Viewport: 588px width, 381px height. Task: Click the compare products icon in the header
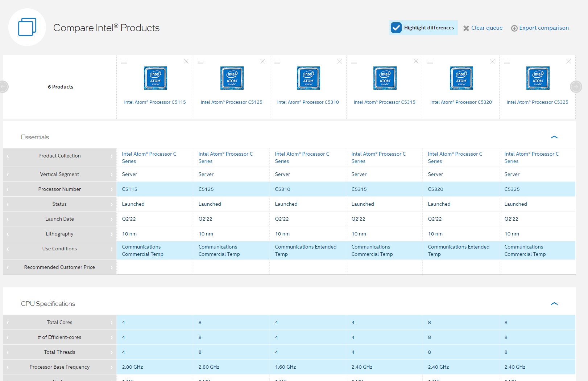click(x=27, y=27)
